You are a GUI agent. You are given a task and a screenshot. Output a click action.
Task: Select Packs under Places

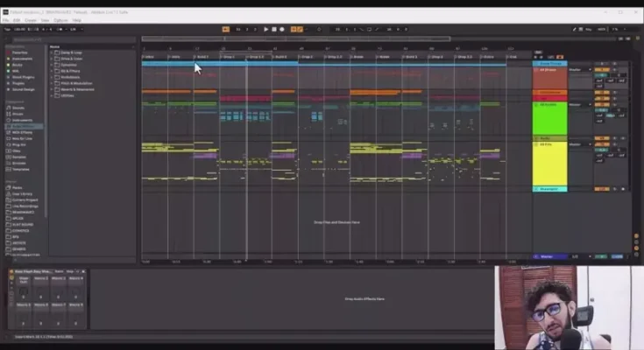click(x=18, y=186)
